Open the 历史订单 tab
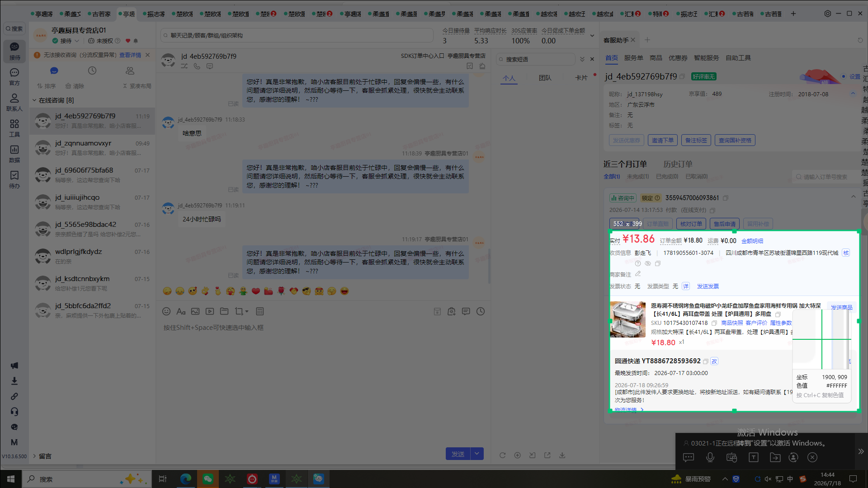This screenshot has height=488, width=868. 678,164
